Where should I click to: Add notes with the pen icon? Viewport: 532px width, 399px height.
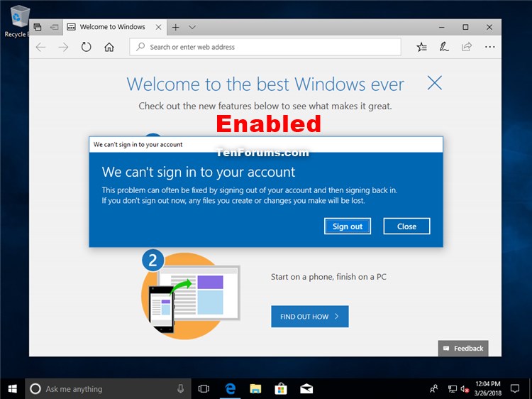[444, 47]
